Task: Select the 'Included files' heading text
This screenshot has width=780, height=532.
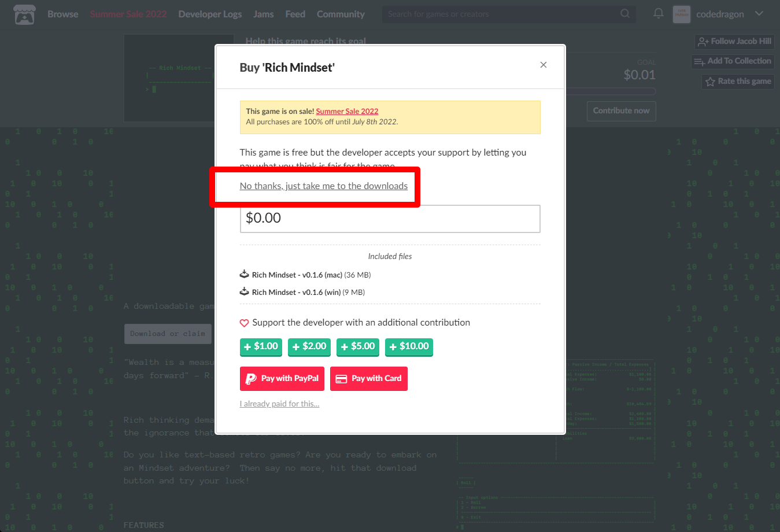Action: 390,256
